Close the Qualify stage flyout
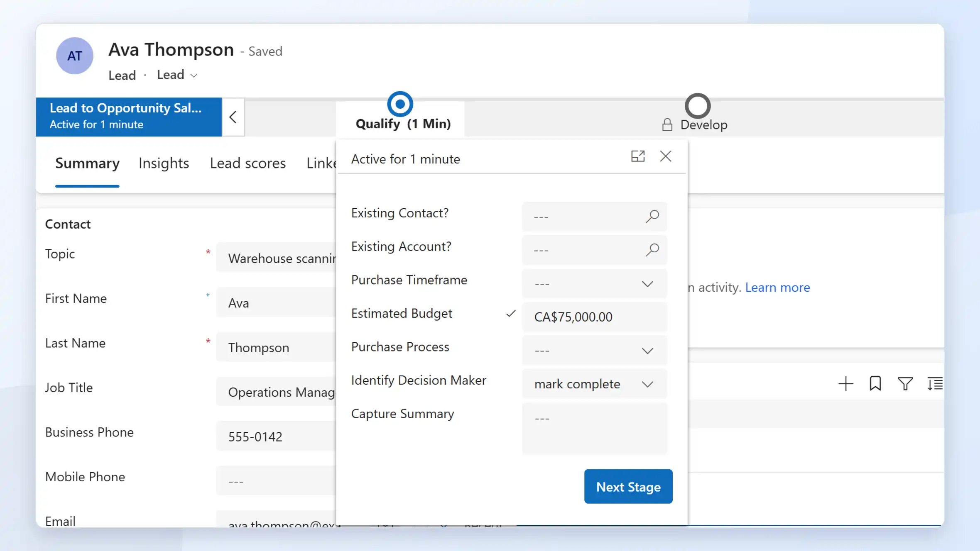Viewport: 980px width, 551px height. (666, 156)
